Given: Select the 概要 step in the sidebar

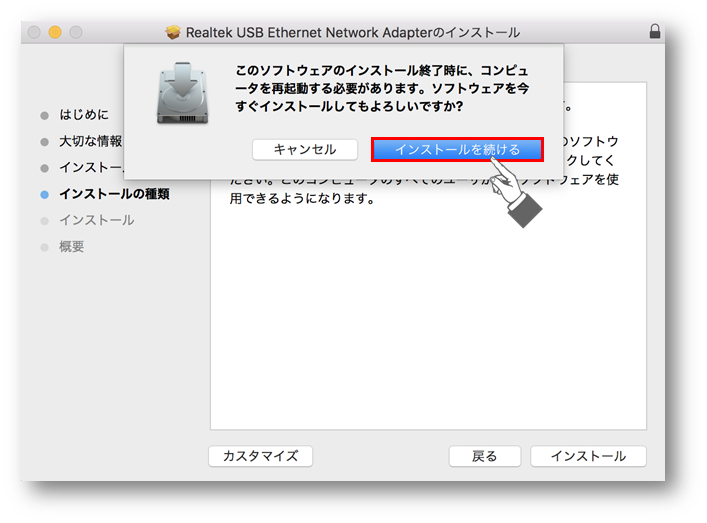Looking at the screenshot, I should 72,247.
